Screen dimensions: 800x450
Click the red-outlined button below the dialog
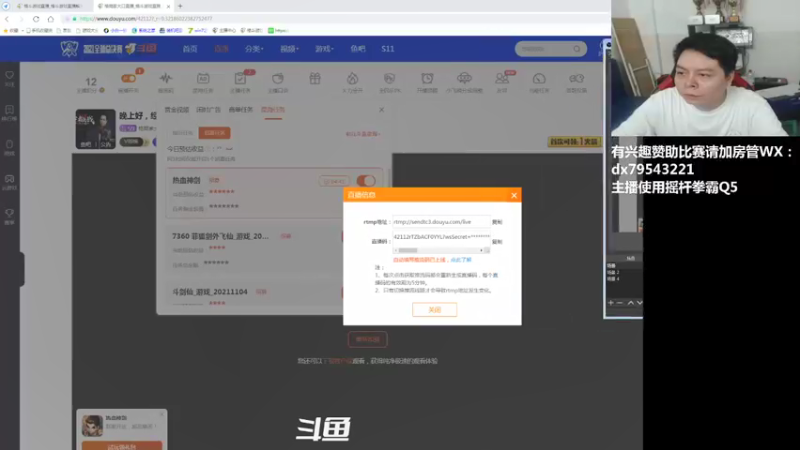[367, 339]
